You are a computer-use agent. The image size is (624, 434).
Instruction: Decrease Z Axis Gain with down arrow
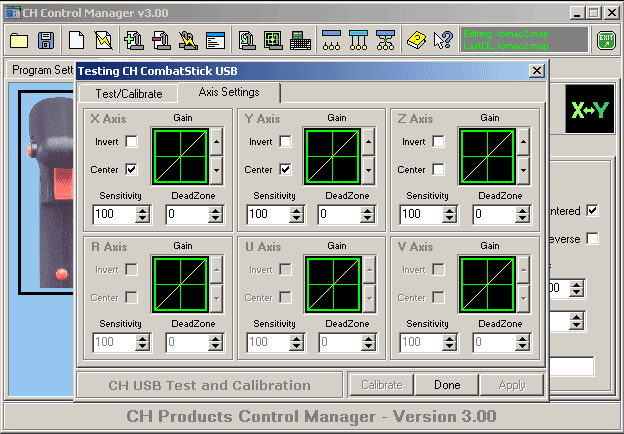523,170
